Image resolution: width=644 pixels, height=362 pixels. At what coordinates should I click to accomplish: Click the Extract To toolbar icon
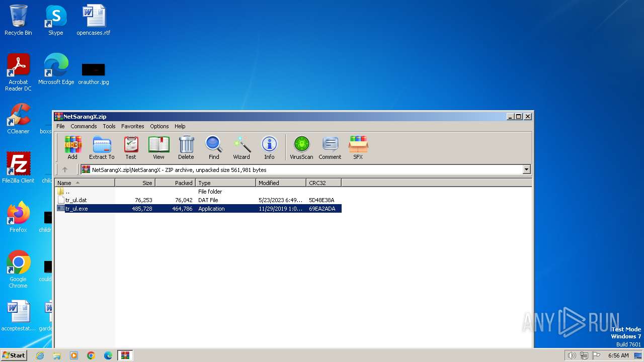click(x=102, y=147)
